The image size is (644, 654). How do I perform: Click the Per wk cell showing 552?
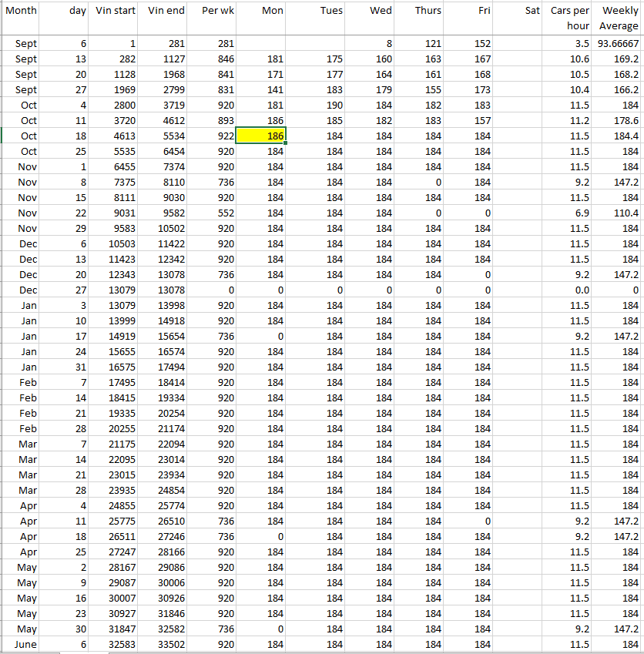[212, 213]
